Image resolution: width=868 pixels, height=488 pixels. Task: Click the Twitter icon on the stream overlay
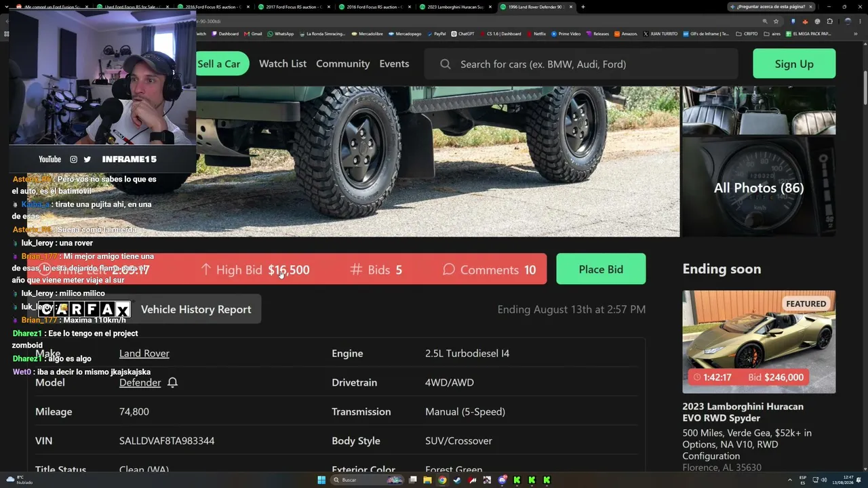click(x=87, y=159)
